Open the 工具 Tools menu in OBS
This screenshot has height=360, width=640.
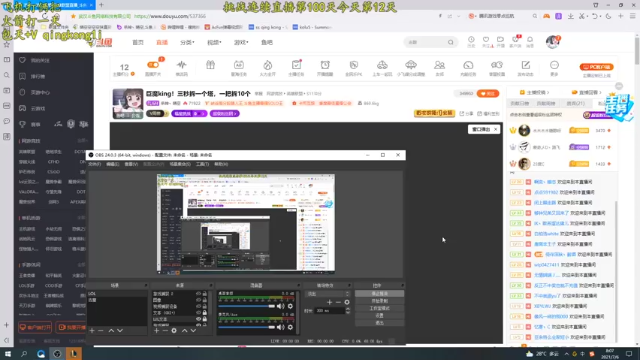coord(202,164)
